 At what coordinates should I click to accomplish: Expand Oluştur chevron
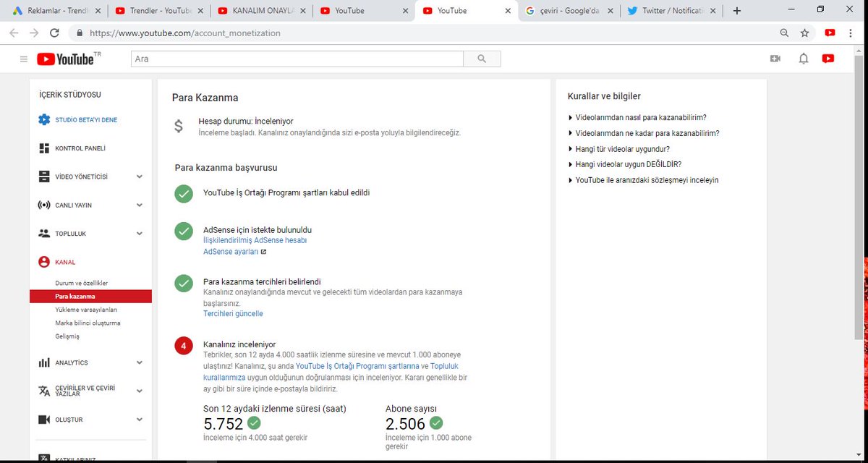[140, 420]
